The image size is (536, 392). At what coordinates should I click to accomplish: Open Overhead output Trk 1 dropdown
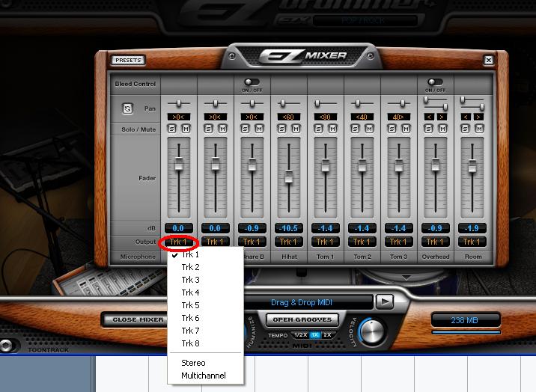(435, 242)
